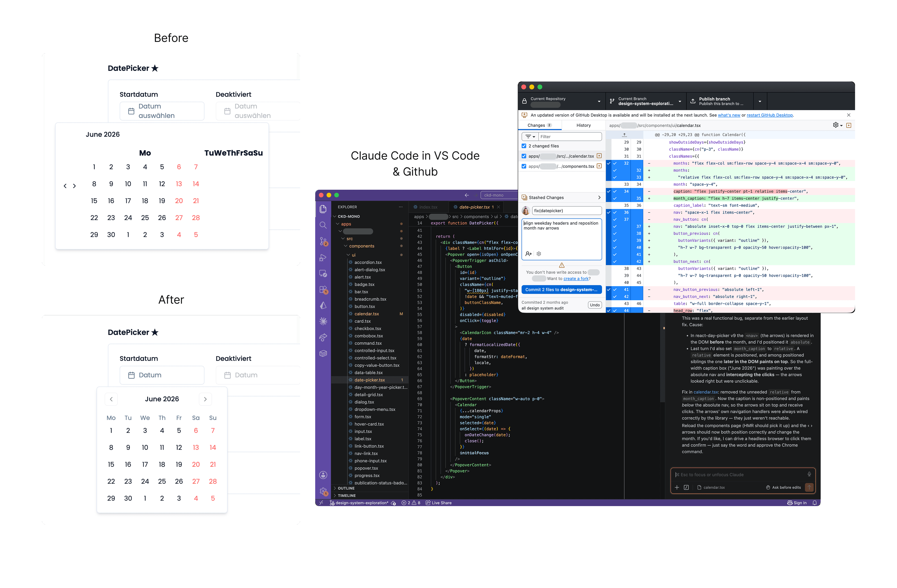This screenshot has width=897, height=588.
Task: Toggle added line 37 nav absolute checkmark
Action: point(615,226)
